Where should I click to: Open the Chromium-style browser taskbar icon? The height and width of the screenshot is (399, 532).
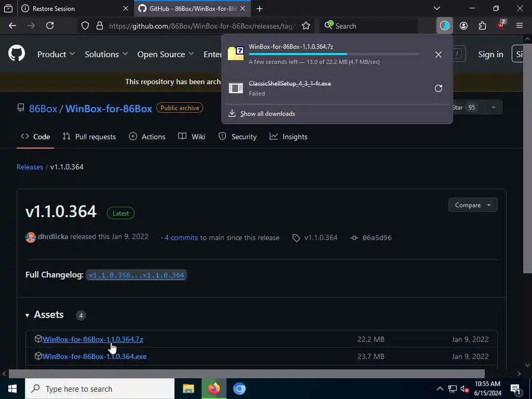(x=240, y=389)
